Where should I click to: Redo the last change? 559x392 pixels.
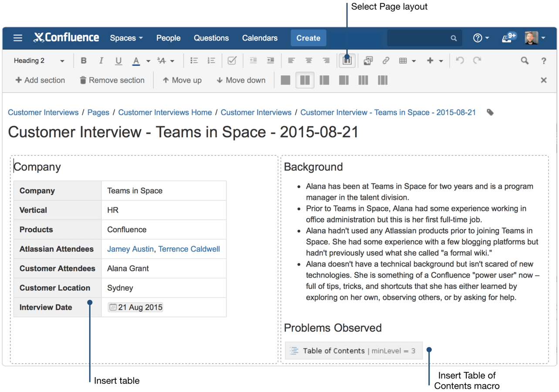click(x=477, y=61)
